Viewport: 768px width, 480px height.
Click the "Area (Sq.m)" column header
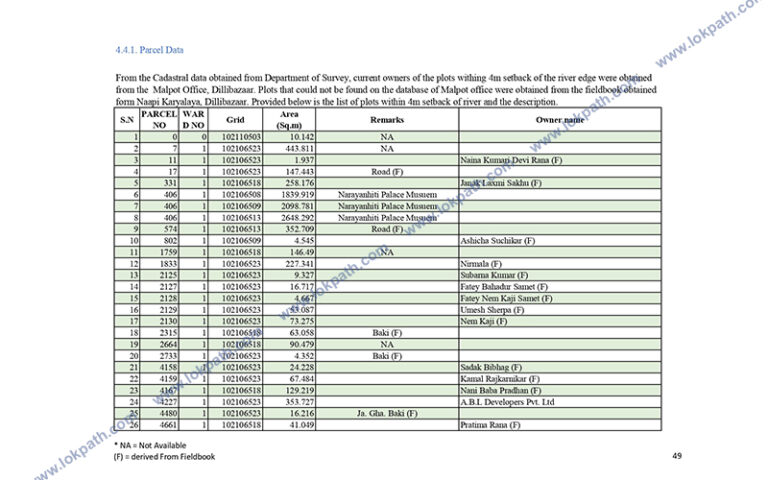click(x=290, y=120)
